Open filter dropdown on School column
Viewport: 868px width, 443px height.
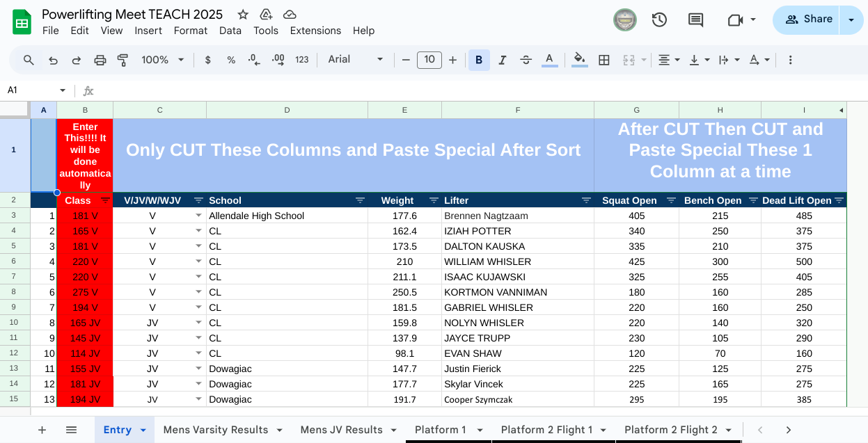point(360,200)
